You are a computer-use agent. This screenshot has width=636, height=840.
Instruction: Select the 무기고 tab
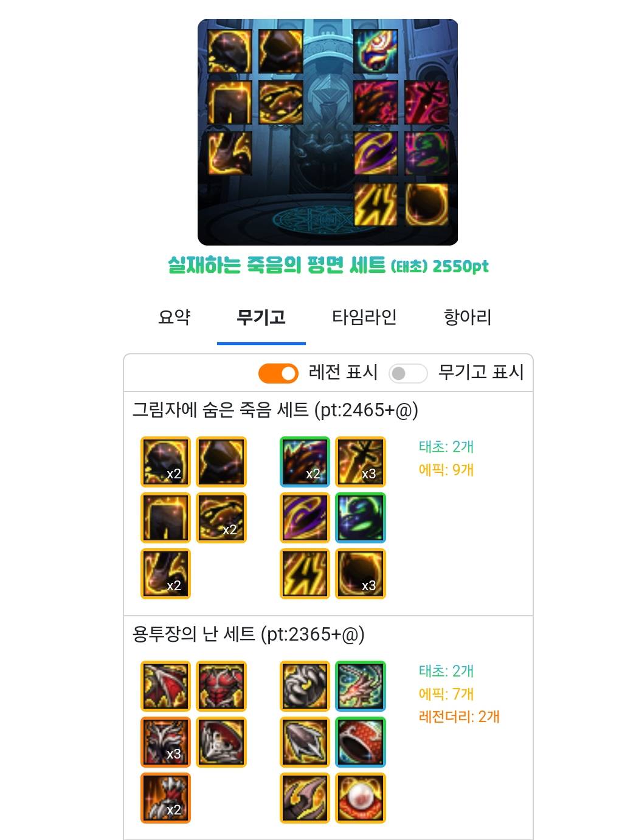pyautogui.click(x=261, y=317)
